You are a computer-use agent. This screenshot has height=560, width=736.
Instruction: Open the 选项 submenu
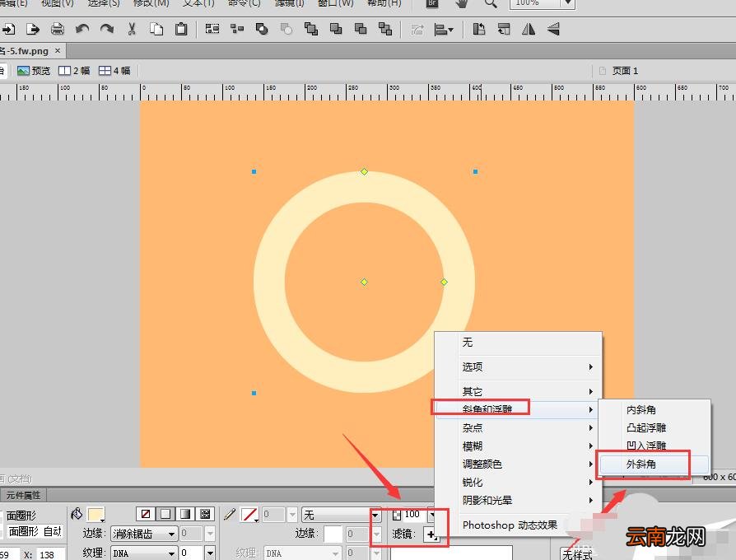519,366
